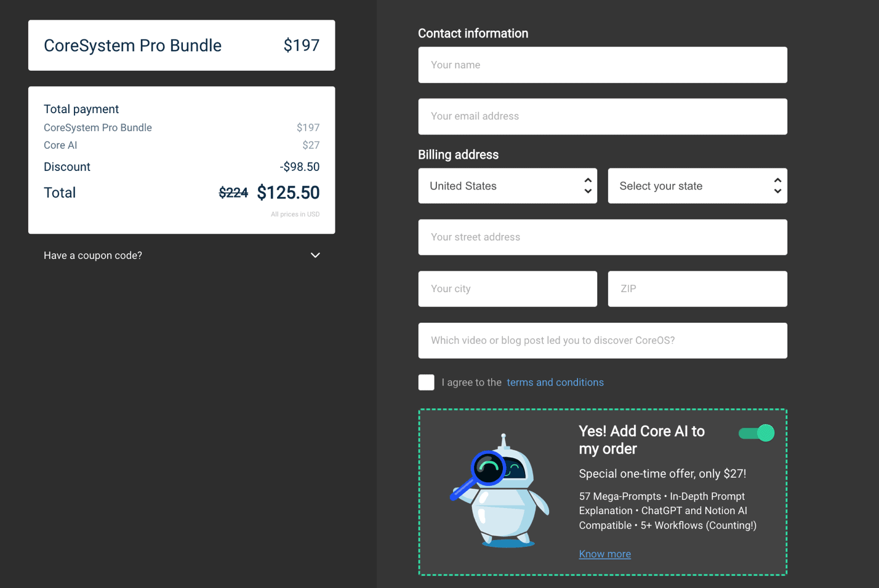
Task: Check the terms and conditions checkbox
Action: (x=426, y=383)
